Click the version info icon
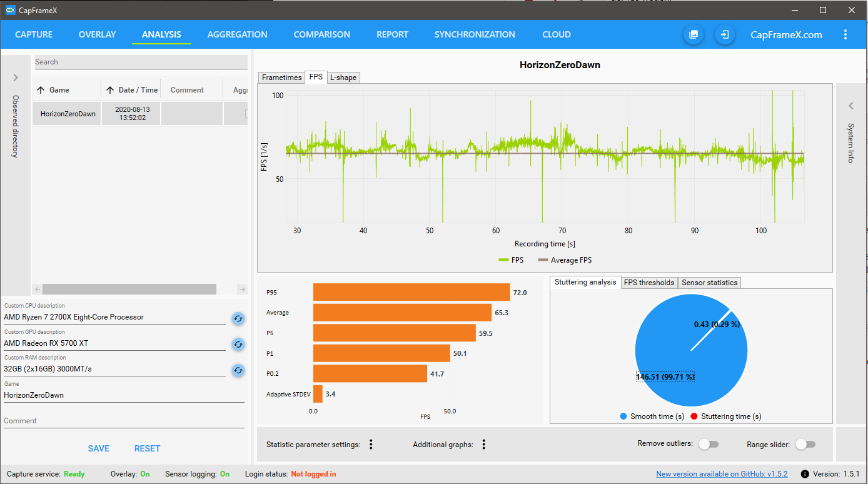 (805, 474)
